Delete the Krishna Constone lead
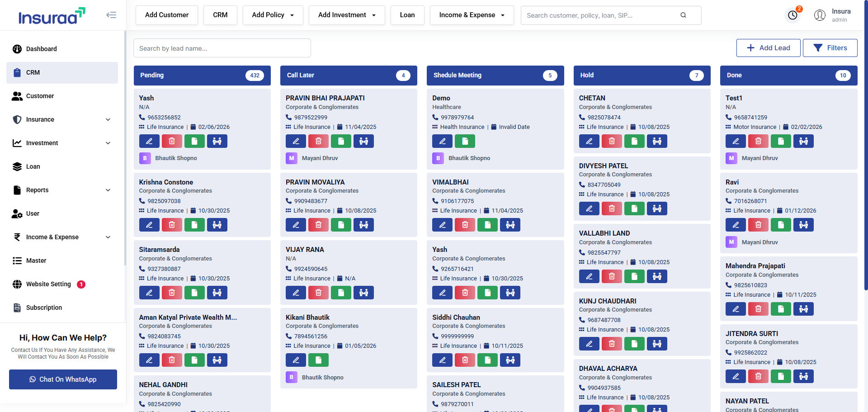Screen dimensions: 868x412 [172, 225]
